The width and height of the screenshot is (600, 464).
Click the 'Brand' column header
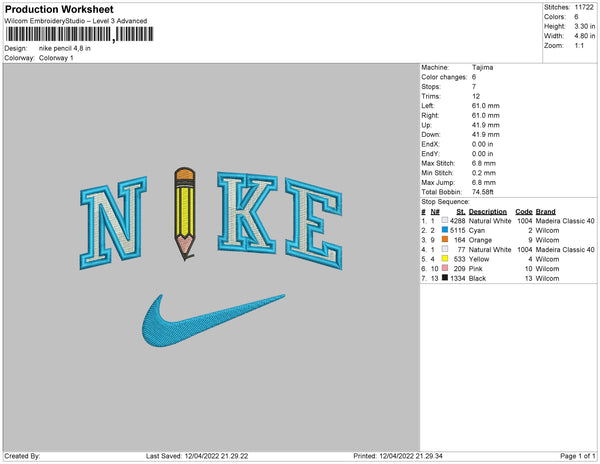click(545, 212)
